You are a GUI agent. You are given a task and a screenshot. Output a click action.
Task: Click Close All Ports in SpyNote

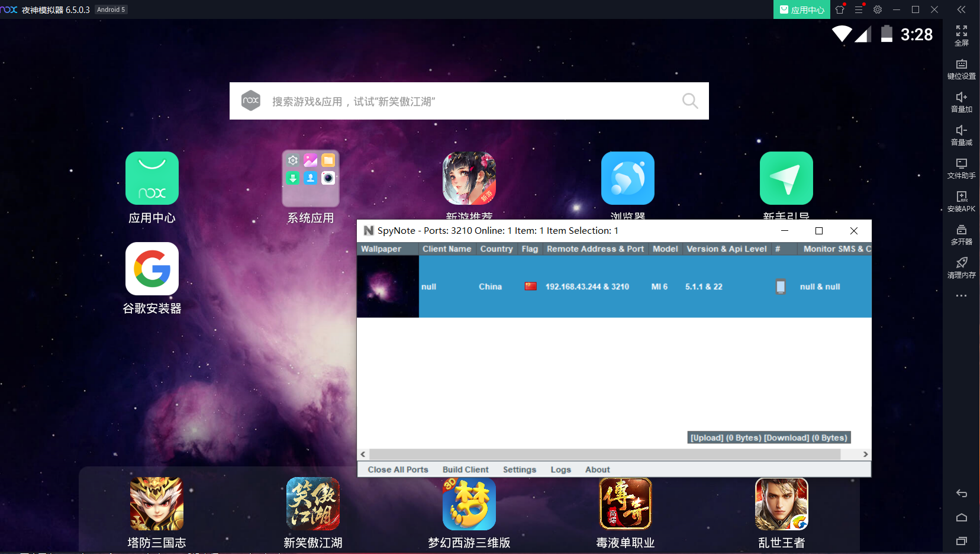pyautogui.click(x=398, y=469)
